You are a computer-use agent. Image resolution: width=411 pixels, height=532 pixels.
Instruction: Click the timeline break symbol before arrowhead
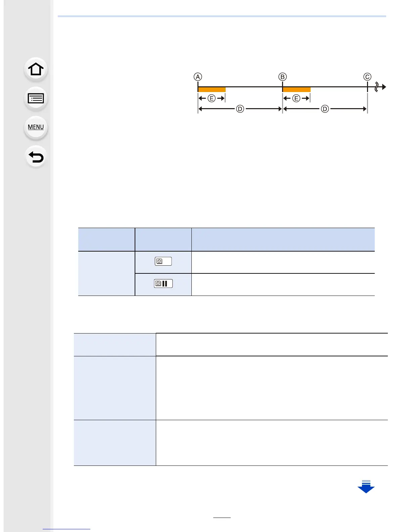pos(377,87)
